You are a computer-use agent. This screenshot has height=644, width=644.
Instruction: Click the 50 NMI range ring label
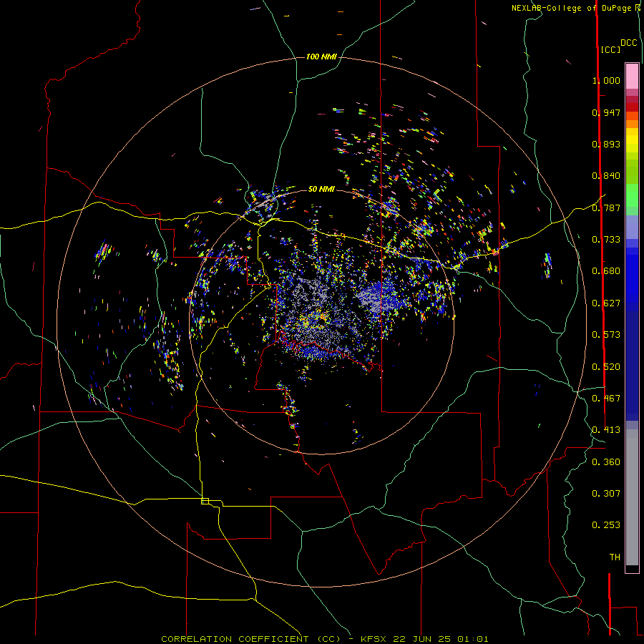pyautogui.click(x=321, y=189)
